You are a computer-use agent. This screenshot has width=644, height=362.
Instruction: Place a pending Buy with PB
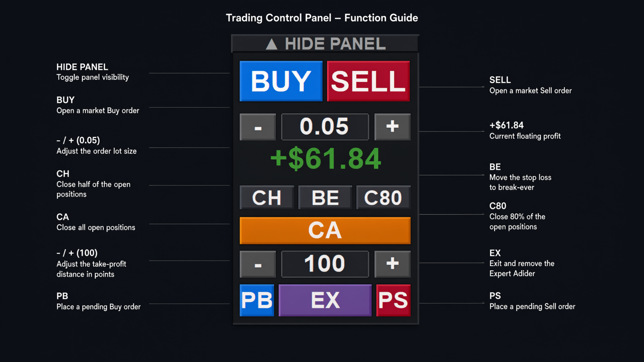257,300
